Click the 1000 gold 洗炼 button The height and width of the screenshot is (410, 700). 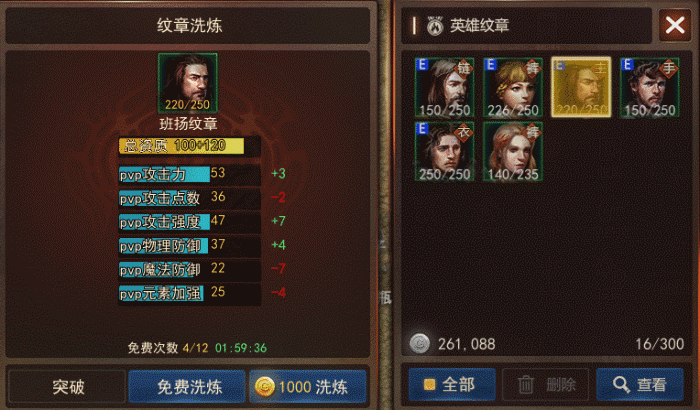[308, 386]
